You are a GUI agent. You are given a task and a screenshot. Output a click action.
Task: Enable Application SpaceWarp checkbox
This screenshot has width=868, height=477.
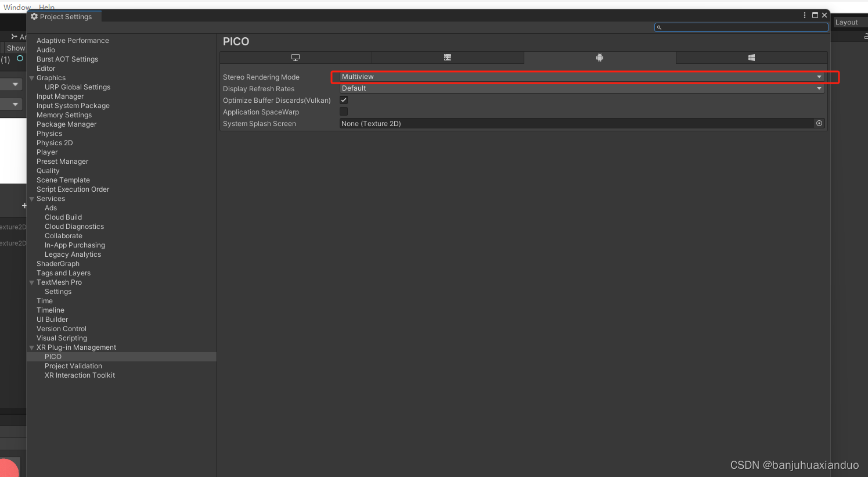(344, 112)
